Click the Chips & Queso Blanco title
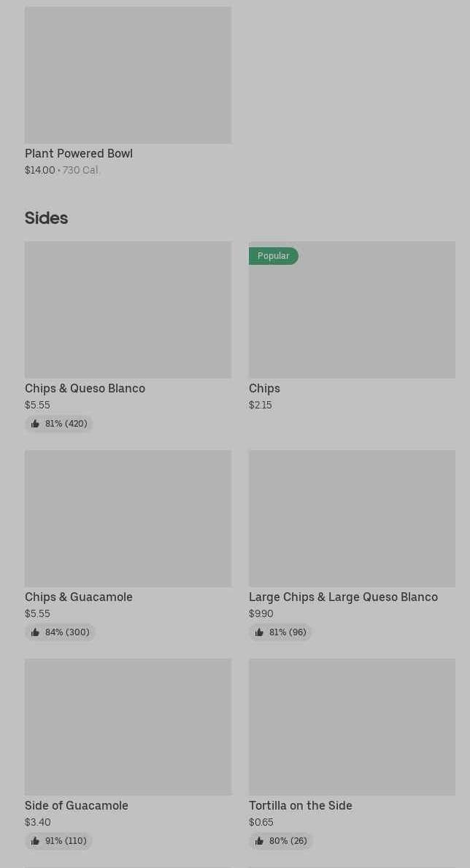Screen dimensions: 470x868 (85, 389)
